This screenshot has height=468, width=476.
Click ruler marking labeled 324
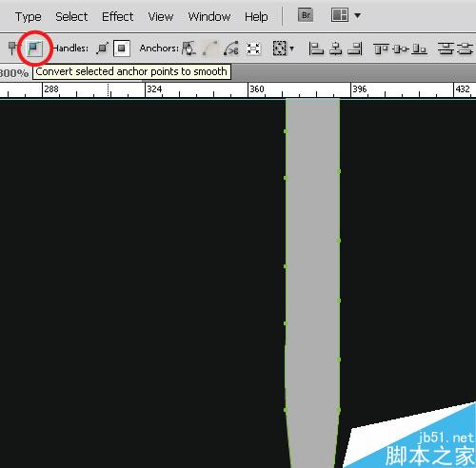(154, 89)
